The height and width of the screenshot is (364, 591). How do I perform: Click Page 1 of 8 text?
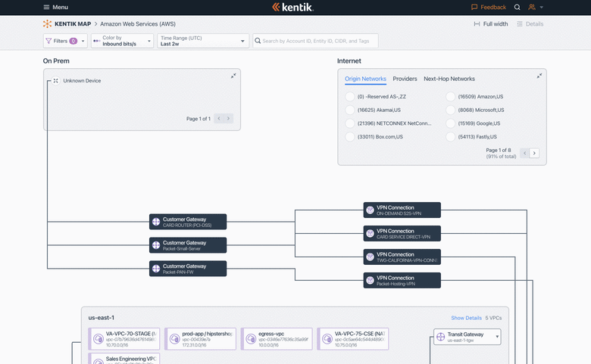(499, 150)
